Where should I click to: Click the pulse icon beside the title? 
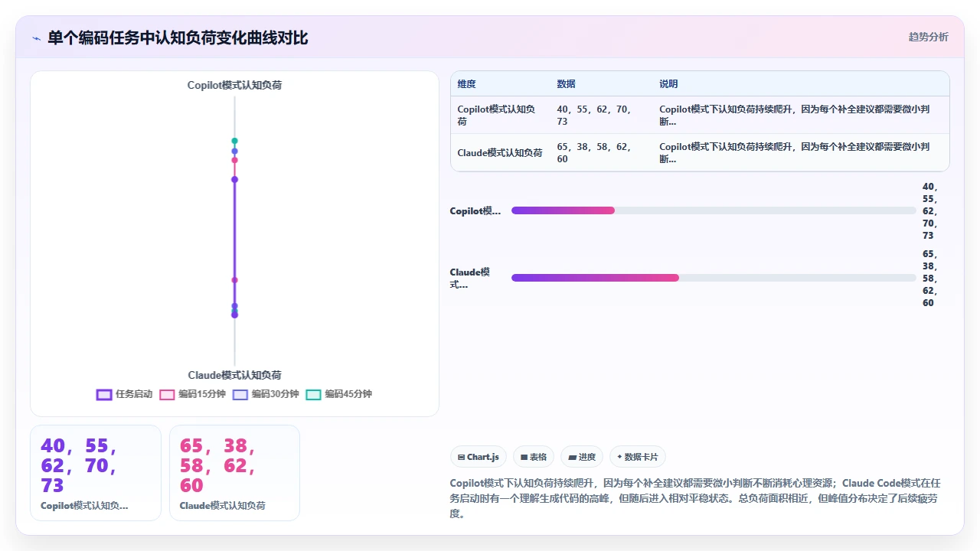(x=36, y=38)
